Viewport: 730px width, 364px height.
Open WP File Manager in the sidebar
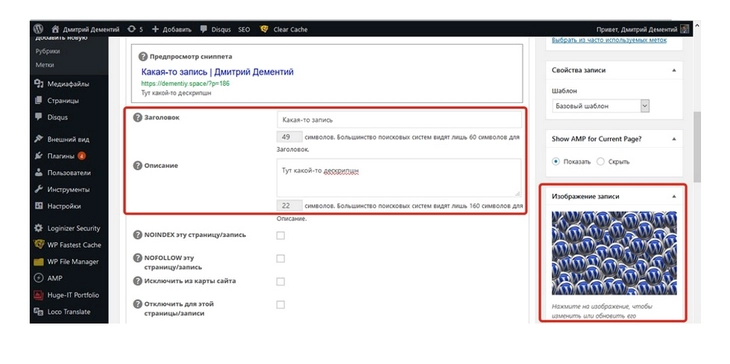click(67, 262)
